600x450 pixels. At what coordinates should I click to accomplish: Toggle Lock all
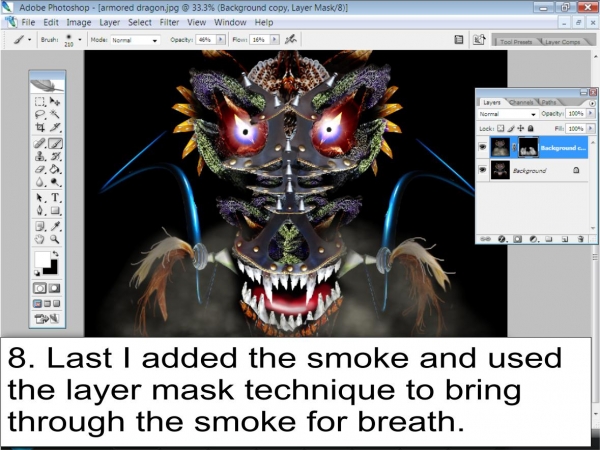point(530,129)
